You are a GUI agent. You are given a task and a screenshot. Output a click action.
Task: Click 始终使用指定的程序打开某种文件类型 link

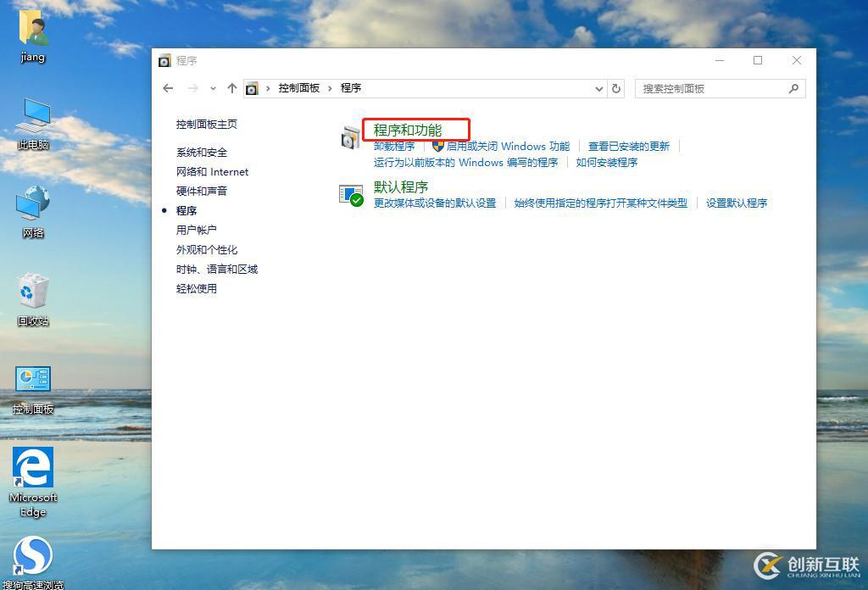(601, 203)
